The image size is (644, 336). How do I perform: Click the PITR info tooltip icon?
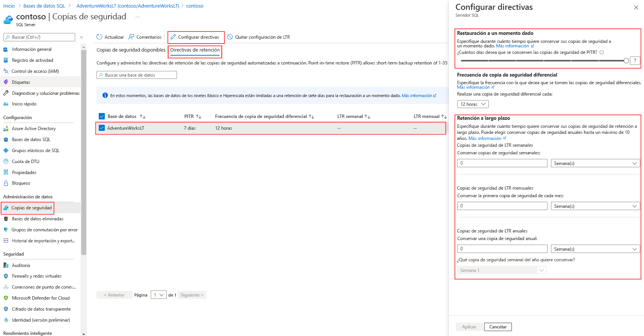(602, 53)
